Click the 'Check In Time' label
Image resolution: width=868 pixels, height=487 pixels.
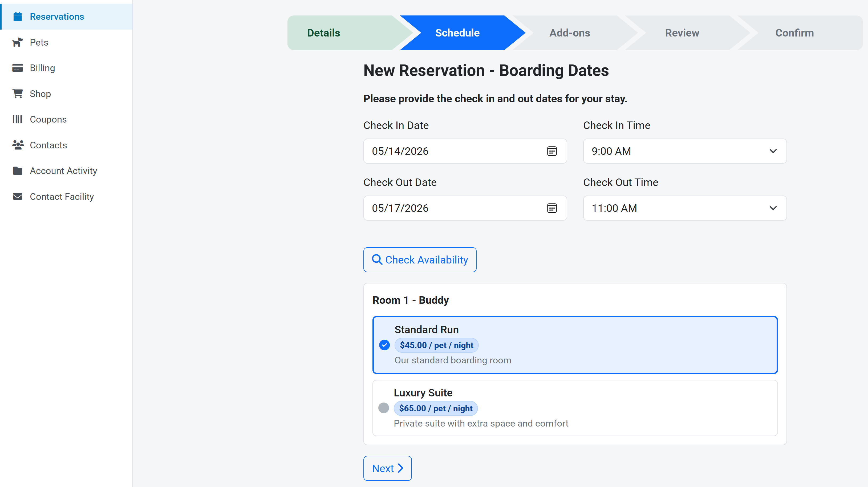pos(616,125)
